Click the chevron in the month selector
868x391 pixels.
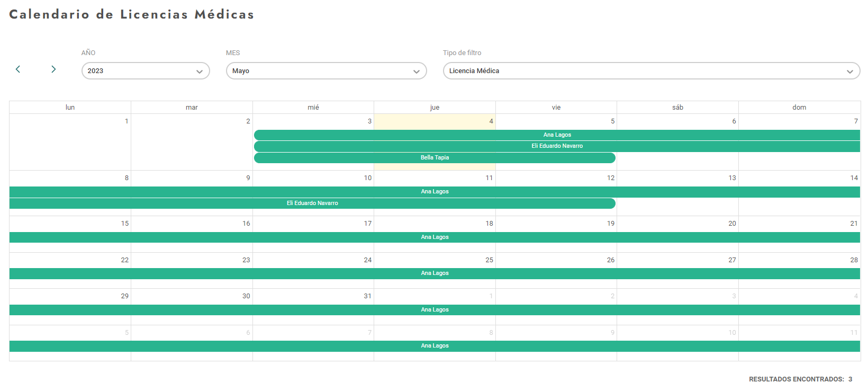click(x=417, y=72)
